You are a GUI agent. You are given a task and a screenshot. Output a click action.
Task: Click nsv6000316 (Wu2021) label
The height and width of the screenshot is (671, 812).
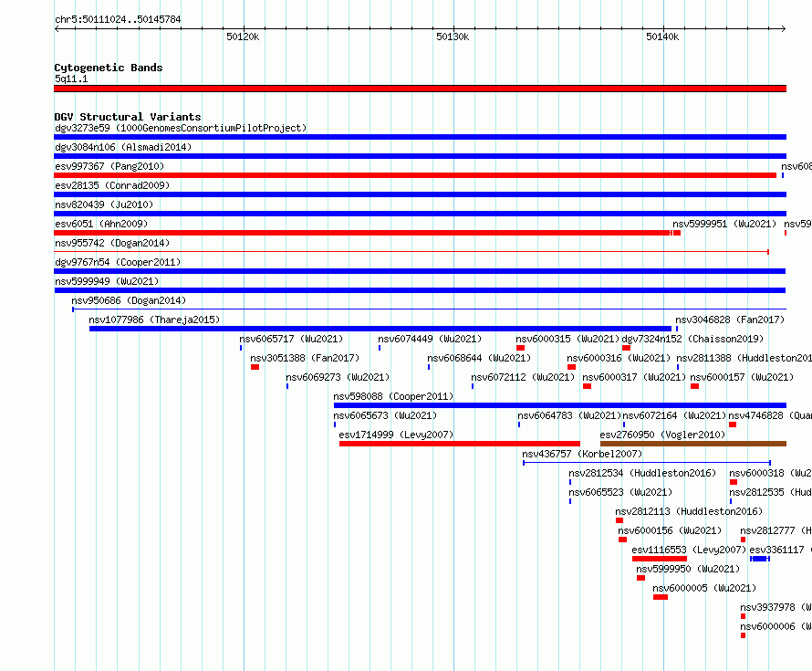click(619, 358)
